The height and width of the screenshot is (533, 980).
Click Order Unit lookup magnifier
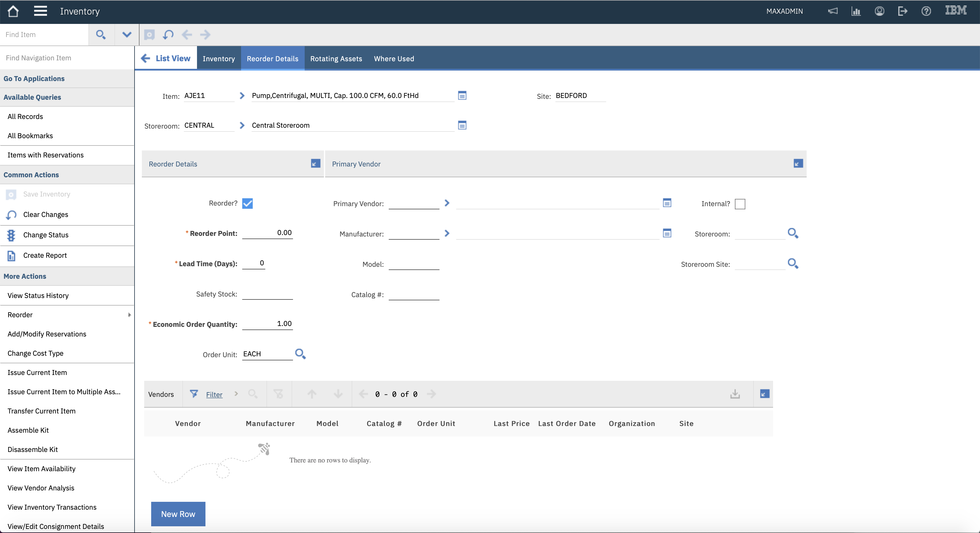click(x=300, y=354)
